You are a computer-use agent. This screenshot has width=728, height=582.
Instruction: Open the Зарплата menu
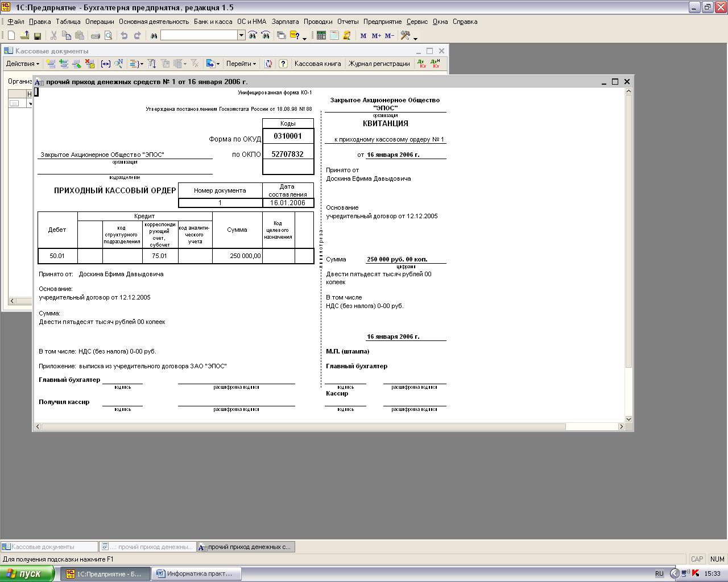[x=285, y=22]
